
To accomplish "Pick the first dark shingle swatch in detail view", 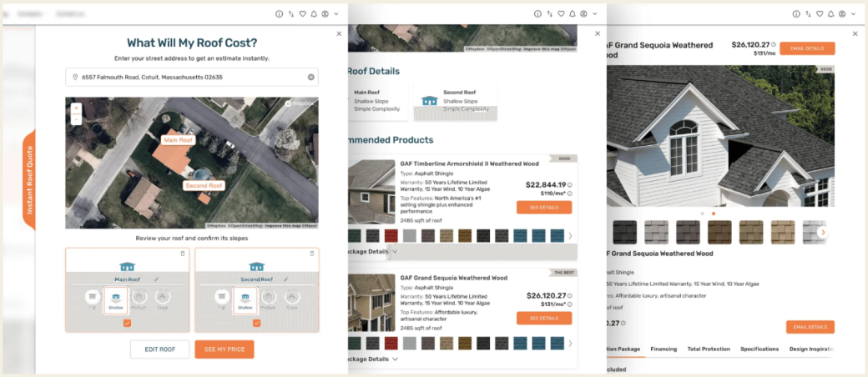I will (x=625, y=232).
